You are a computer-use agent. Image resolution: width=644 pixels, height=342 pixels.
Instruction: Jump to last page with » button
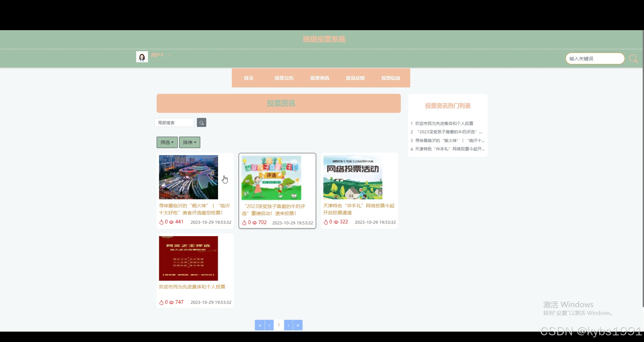coord(298,325)
